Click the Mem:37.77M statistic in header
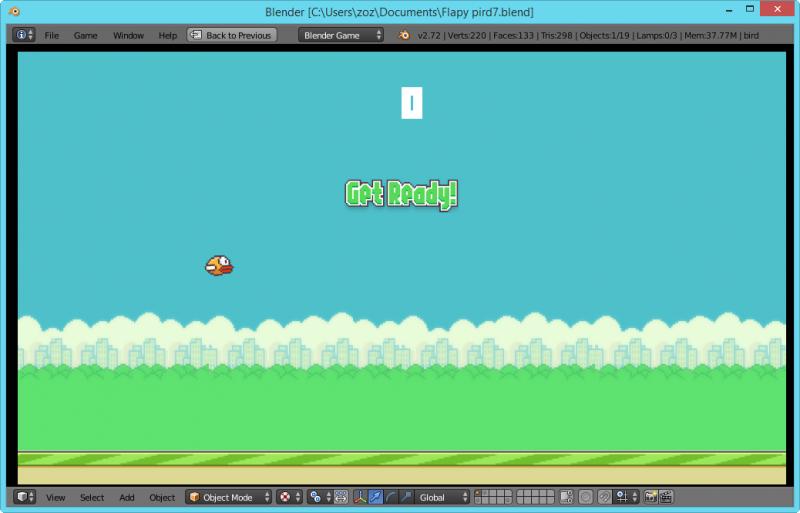The image size is (800, 513). coord(711,35)
